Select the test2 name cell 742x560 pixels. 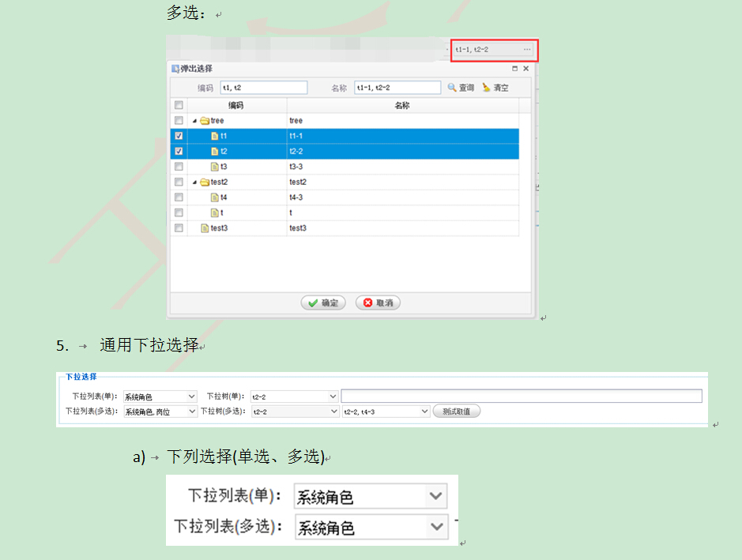pyautogui.click(x=403, y=182)
